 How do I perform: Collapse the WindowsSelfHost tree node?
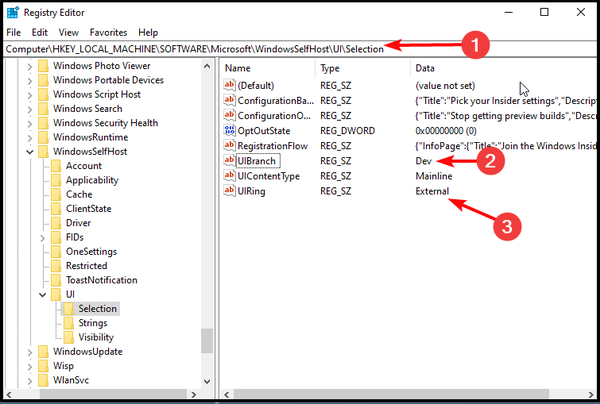(28, 152)
